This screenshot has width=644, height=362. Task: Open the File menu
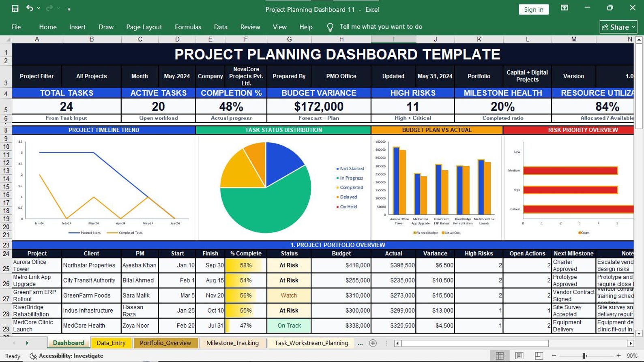pos(16,27)
